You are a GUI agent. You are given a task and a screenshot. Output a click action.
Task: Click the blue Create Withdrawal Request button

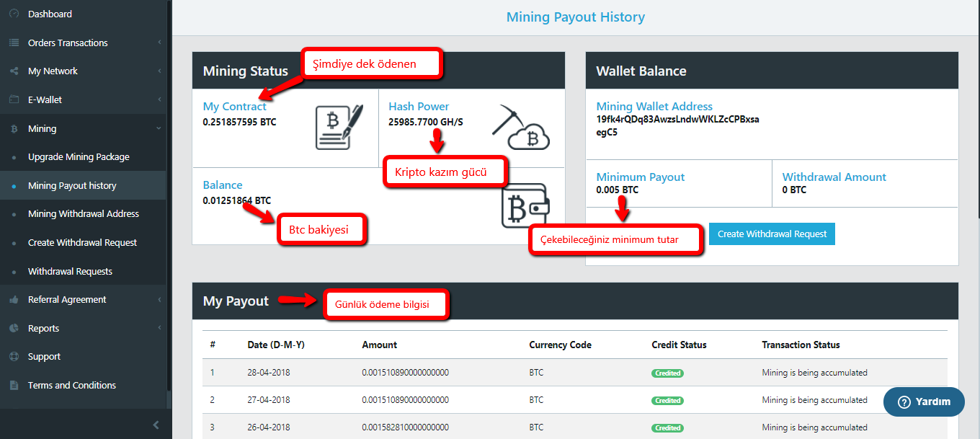772,234
